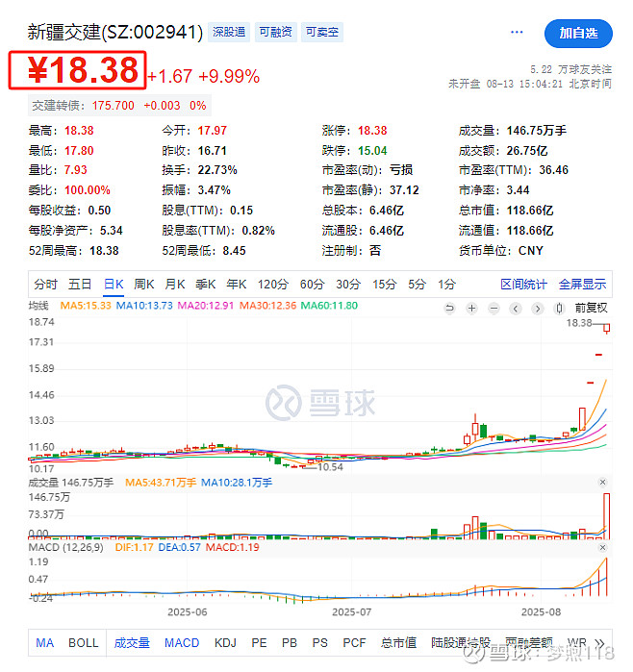Select the 月K chart tab
633x672 pixels.
point(175,285)
